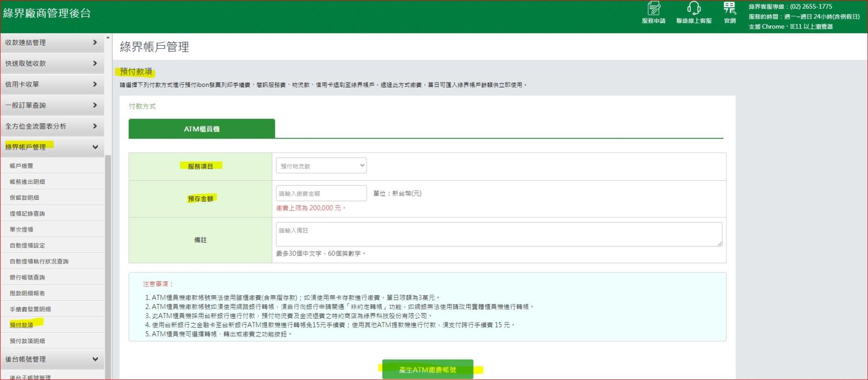The width and height of the screenshot is (868, 380).
Task: Expand the 一般訂單查詢 menu
Action: pyautogui.click(x=52, y=105)
